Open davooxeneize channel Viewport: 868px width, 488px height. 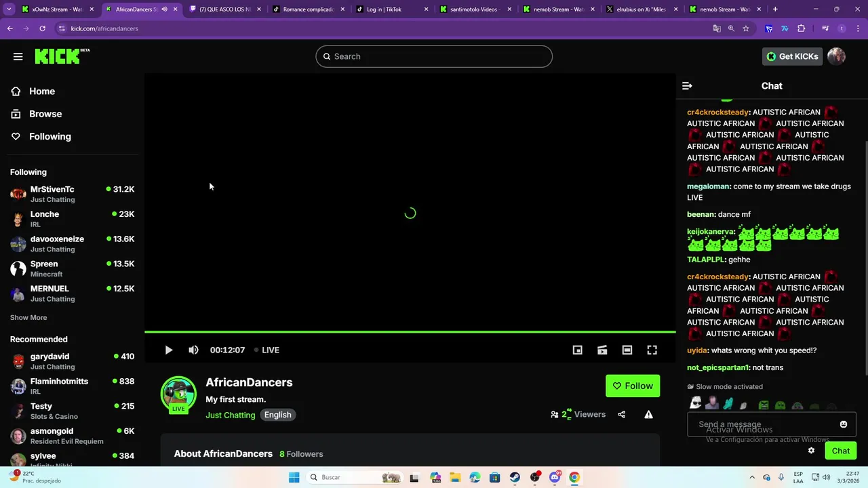(72, 244)
